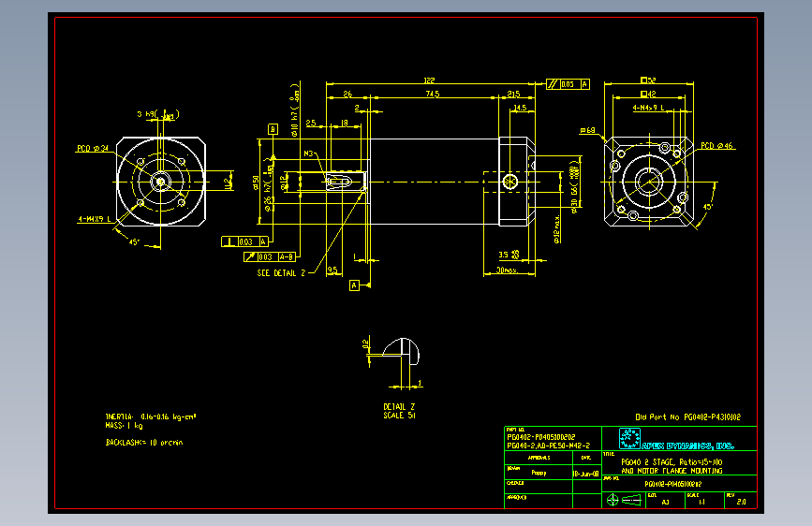
Task: Click the 26 shaft length dimension
Action: tap(347, 94)
